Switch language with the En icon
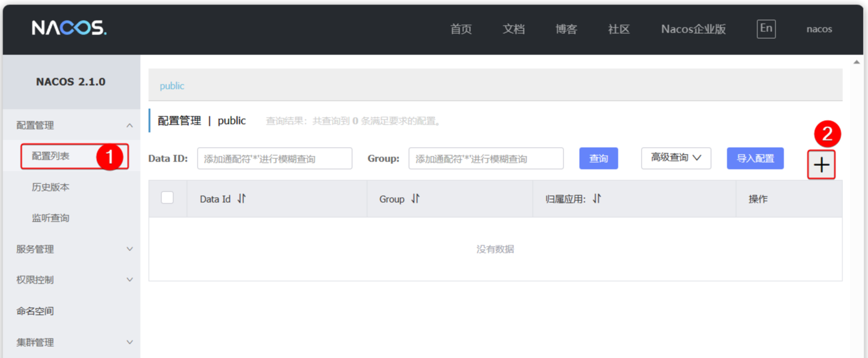 coord(766,28)
